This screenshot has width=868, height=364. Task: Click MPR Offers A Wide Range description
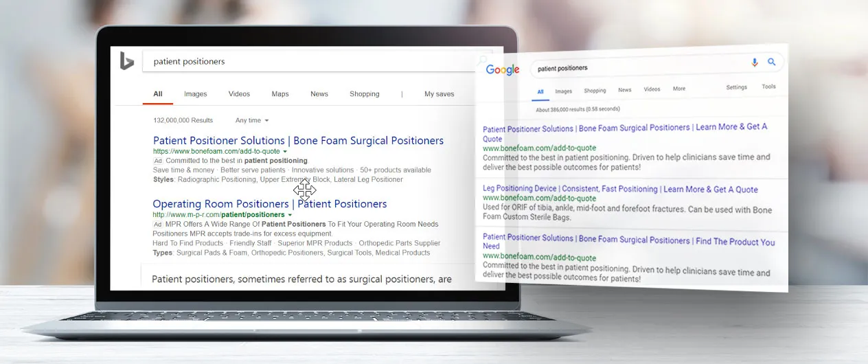tap(295, 229)
